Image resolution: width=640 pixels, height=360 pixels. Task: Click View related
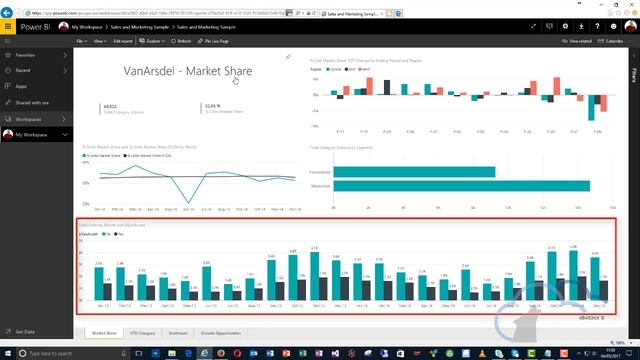point(577,41)
